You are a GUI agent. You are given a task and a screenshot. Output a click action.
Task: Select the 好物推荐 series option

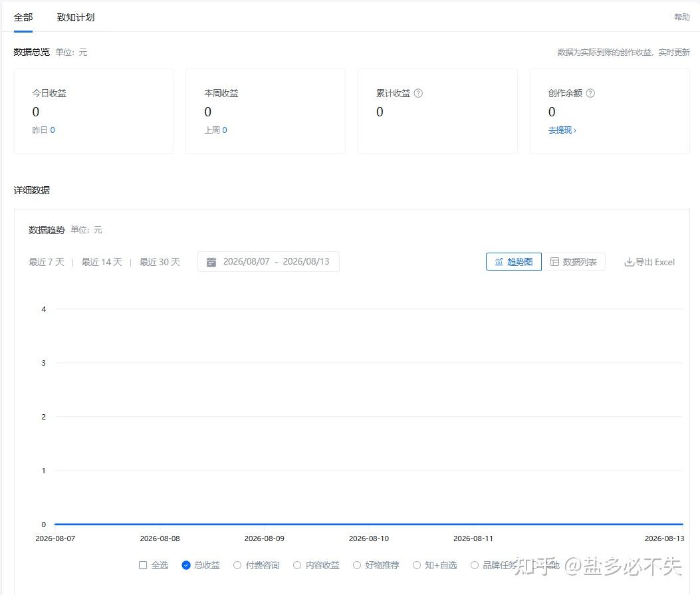click(x=376, y=565)
